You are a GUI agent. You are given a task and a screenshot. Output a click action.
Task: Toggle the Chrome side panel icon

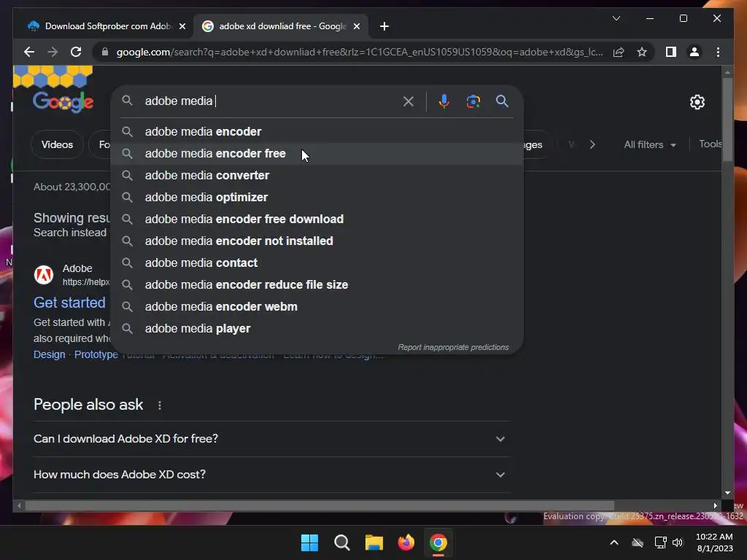point(671,52)
